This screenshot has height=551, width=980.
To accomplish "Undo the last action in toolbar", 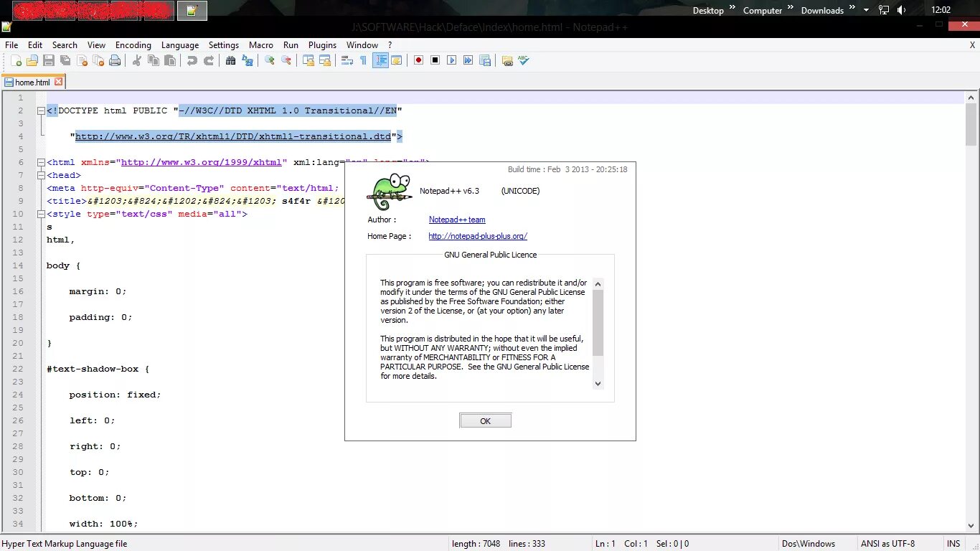I will (192, 60).
